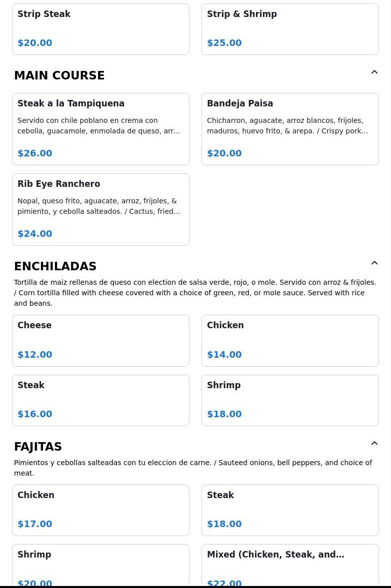This screenshot has width=391, height=588.
Task: Select the Strip Steak menu card
Action: (x=100, y=28)
